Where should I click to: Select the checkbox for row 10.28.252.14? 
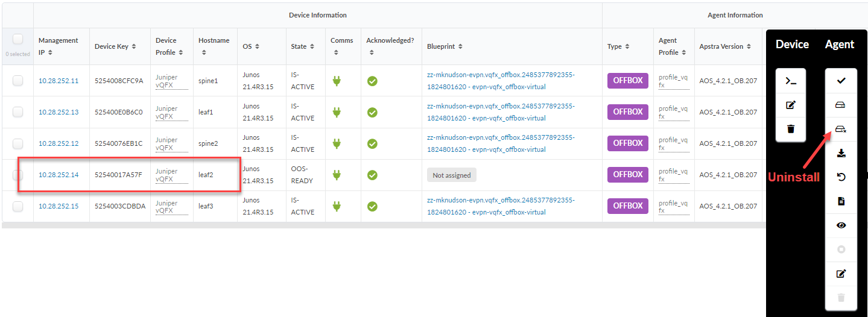pos(17,175)
